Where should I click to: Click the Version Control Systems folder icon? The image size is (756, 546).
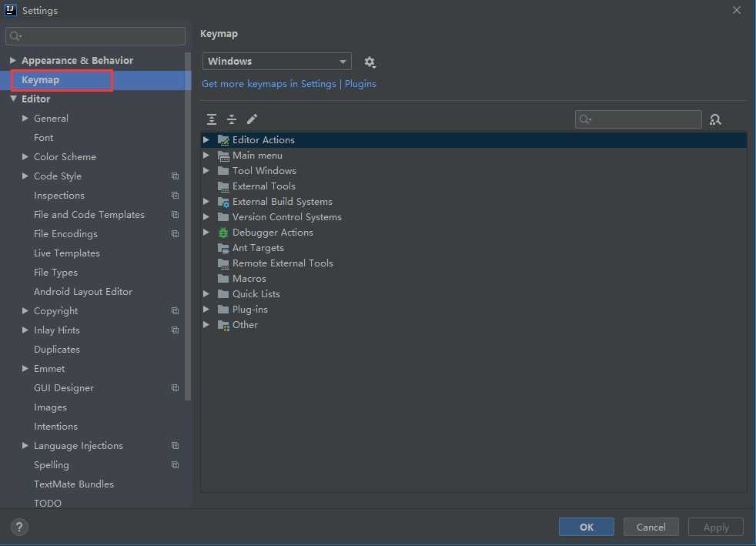pos(223,217)
